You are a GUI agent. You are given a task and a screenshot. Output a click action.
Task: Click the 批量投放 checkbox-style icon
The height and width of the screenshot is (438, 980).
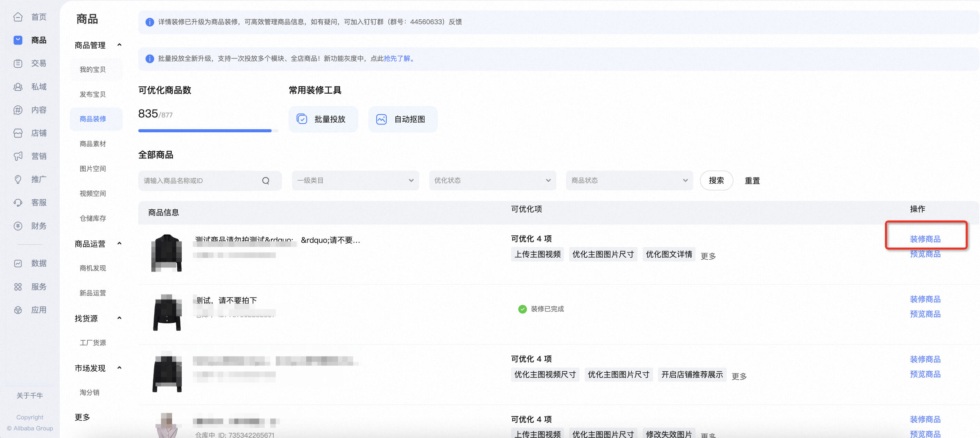[302, 119]
